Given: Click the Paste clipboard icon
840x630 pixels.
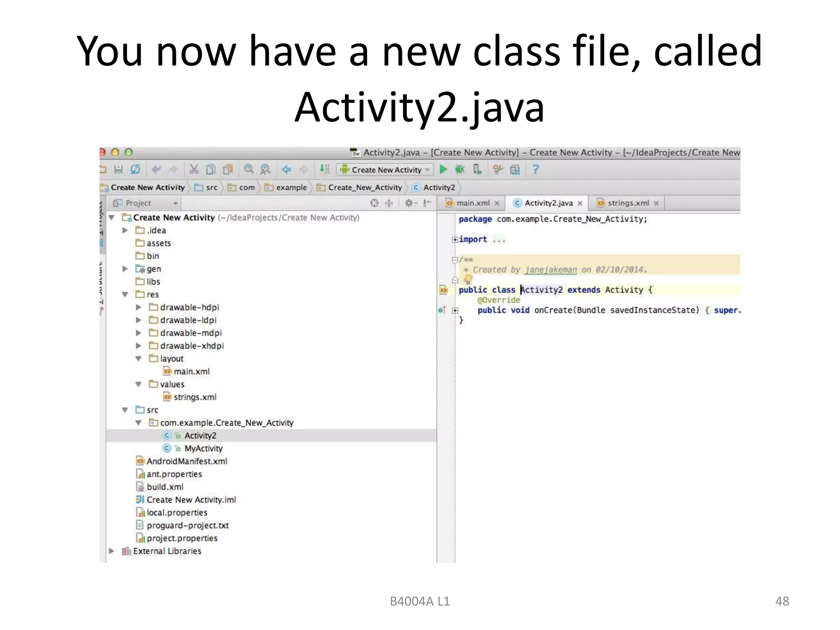Looking at the screenshot, I should pyautogui.click(x=228, y=169).
